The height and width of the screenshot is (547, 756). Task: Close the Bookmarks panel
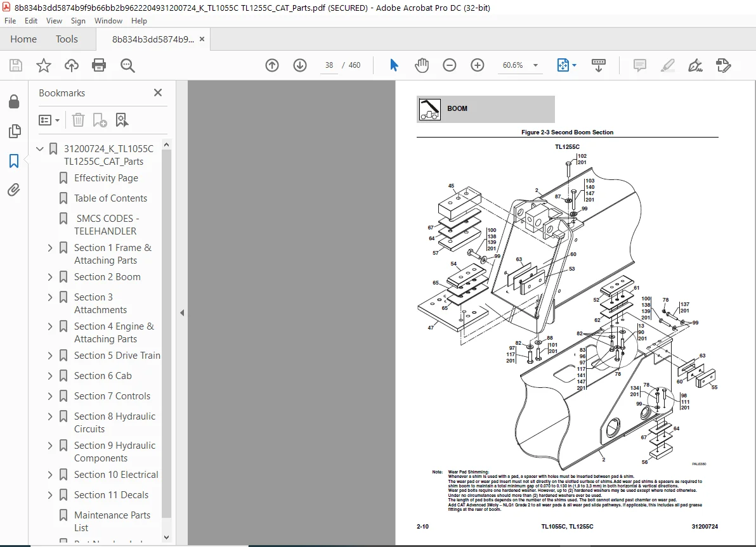point(158,93)
